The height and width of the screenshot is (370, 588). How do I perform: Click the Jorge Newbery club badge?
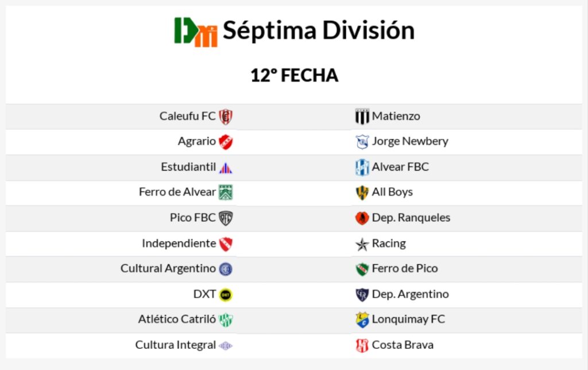tap(362, 141)
